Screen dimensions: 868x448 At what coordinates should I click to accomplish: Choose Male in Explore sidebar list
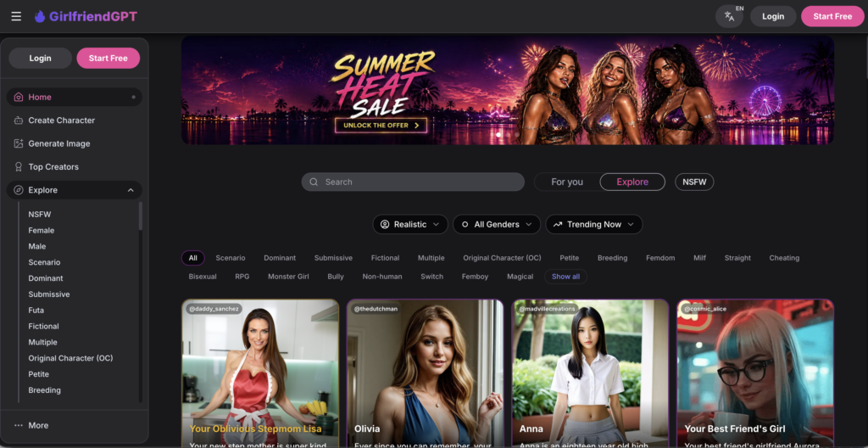(x=37, y=246)
